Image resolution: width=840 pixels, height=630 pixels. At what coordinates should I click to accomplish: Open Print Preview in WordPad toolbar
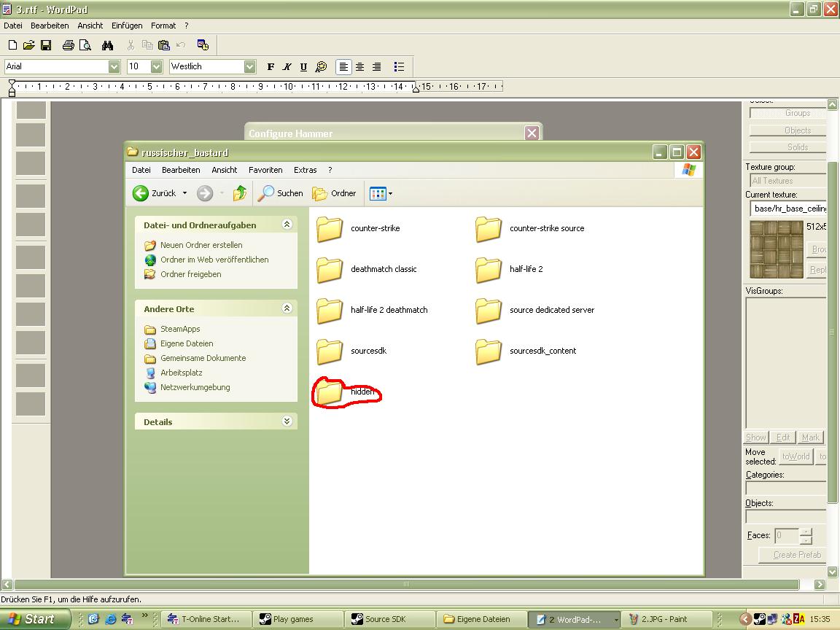[85, 45]
